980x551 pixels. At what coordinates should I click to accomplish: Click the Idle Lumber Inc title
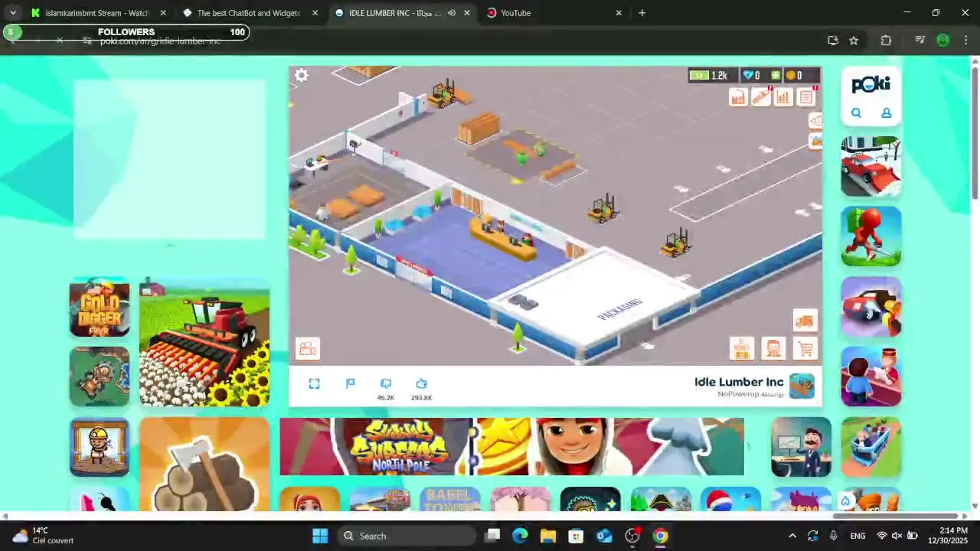coord(739,382)
